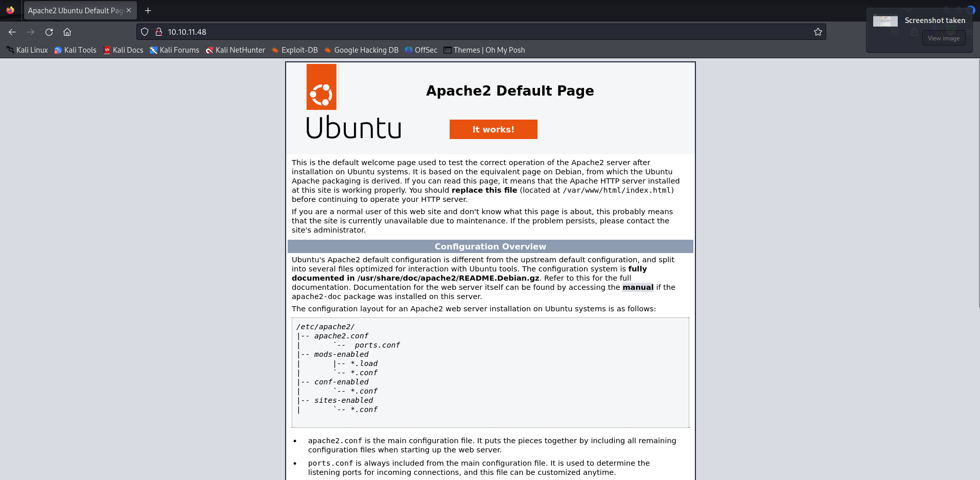Open the Kali NetHunter bookmark
The image size is (980, 480).
coord(235,50)
